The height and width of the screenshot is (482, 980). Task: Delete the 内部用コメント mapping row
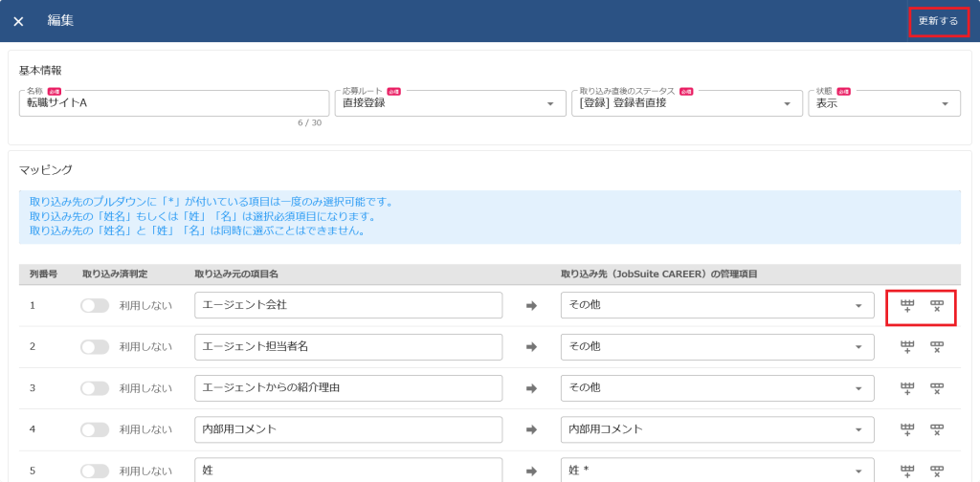click(x=937, y=429)
